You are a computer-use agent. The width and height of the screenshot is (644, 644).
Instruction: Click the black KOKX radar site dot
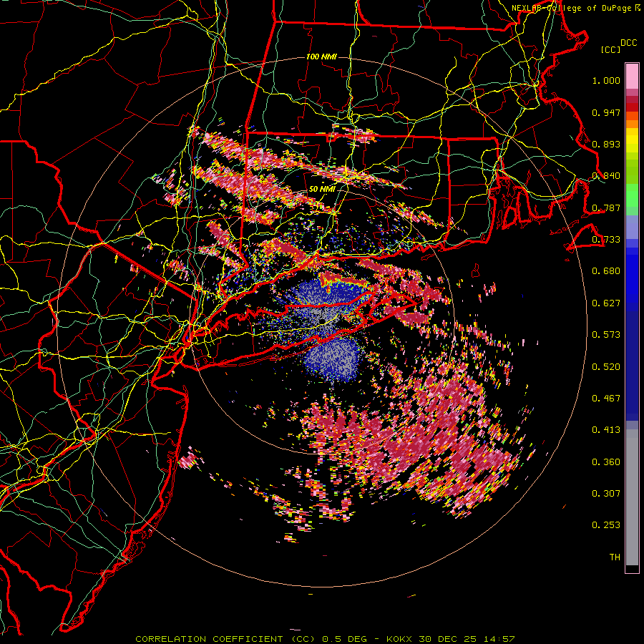pos(323,321)
